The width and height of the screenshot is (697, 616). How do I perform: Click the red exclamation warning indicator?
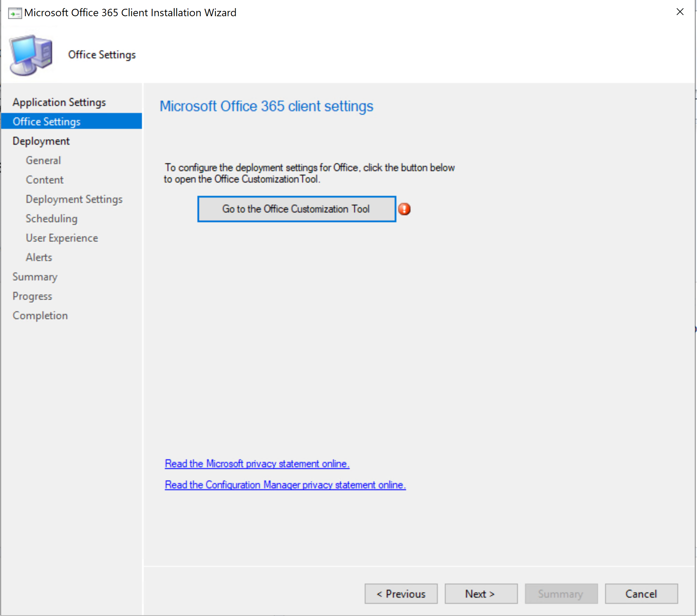[x=404, y=209]
